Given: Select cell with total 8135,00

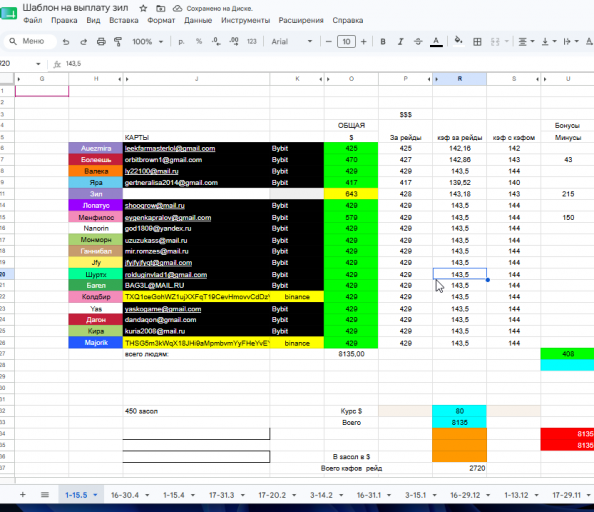Looking at the screenshot, I should pyautogui.click(x=351, y=354).
